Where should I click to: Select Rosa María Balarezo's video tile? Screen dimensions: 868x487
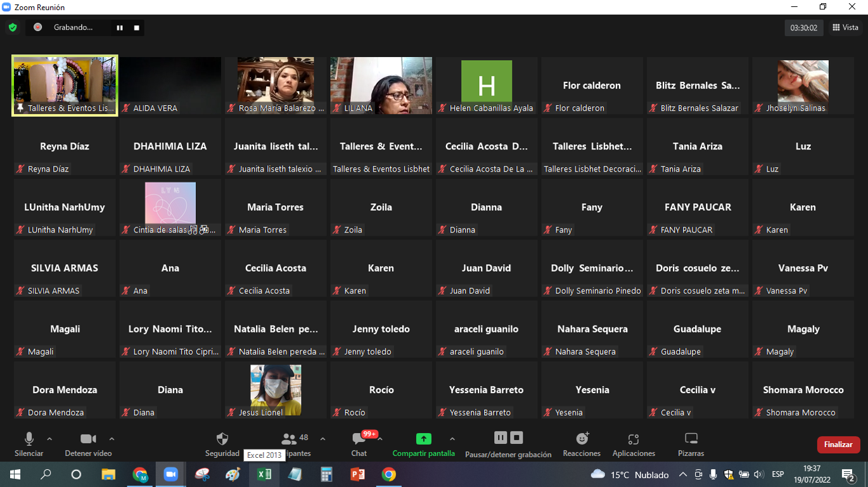[276, 85]
